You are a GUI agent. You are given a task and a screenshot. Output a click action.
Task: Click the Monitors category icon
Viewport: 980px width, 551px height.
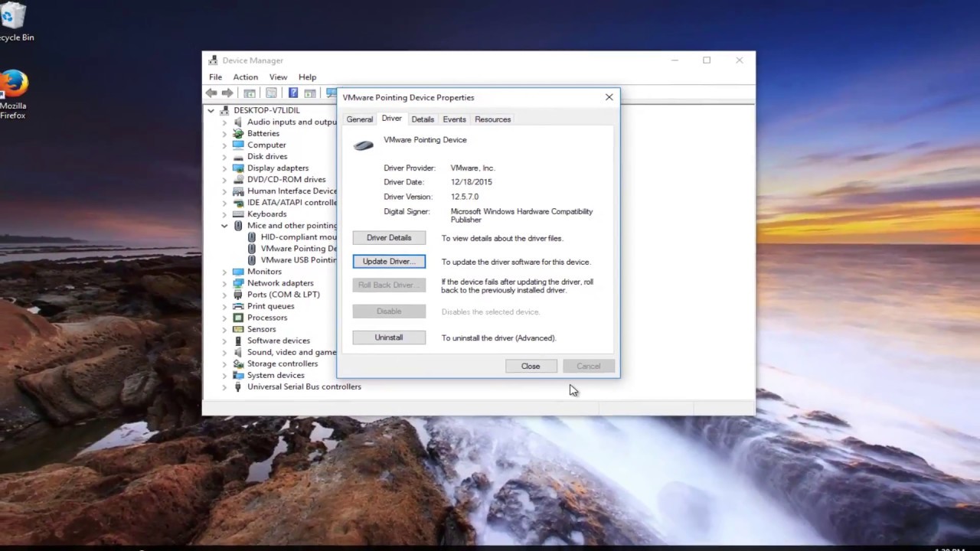pyautogui.click(x=238, y=272)
